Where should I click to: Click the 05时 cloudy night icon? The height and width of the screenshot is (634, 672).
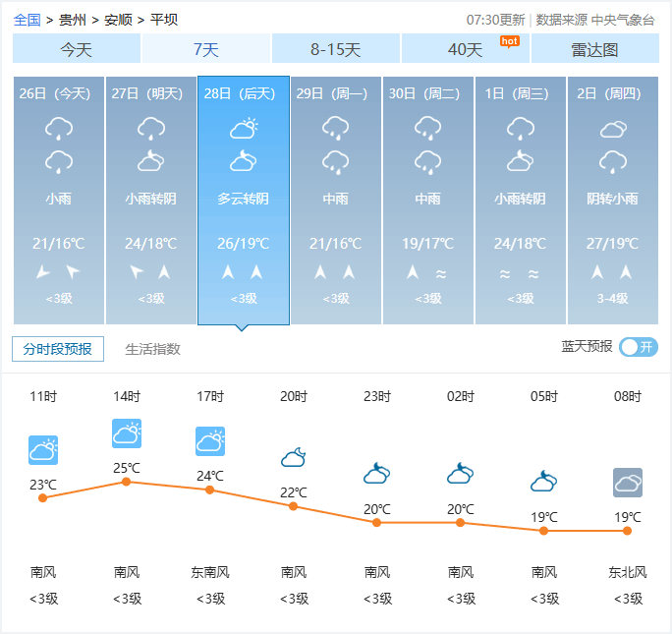(544, 482)
